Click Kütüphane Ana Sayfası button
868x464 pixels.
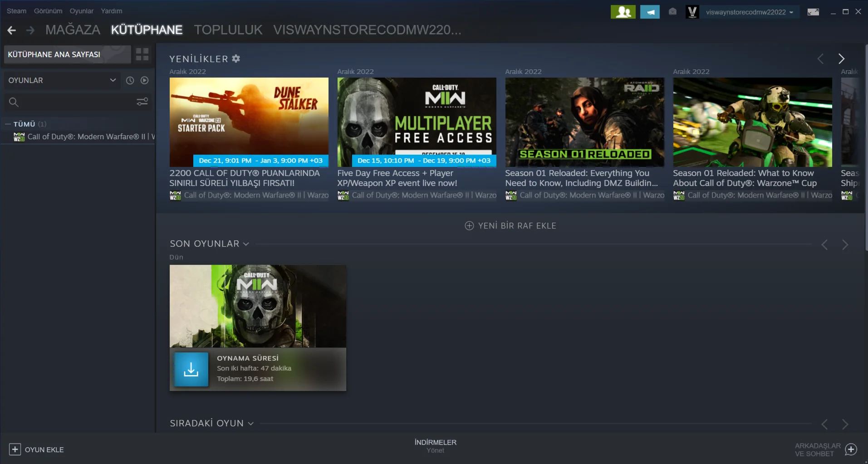67,54
